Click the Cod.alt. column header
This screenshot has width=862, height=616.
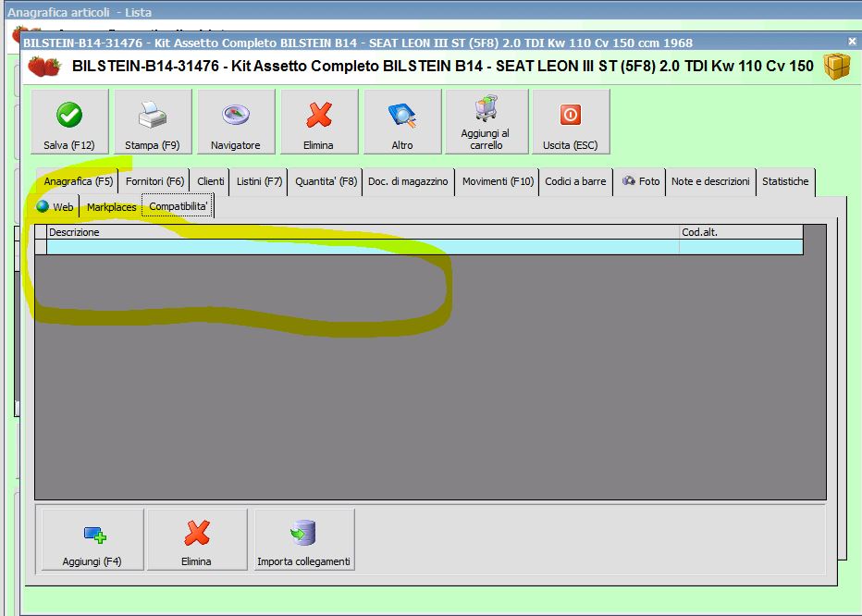coord(741,232)
